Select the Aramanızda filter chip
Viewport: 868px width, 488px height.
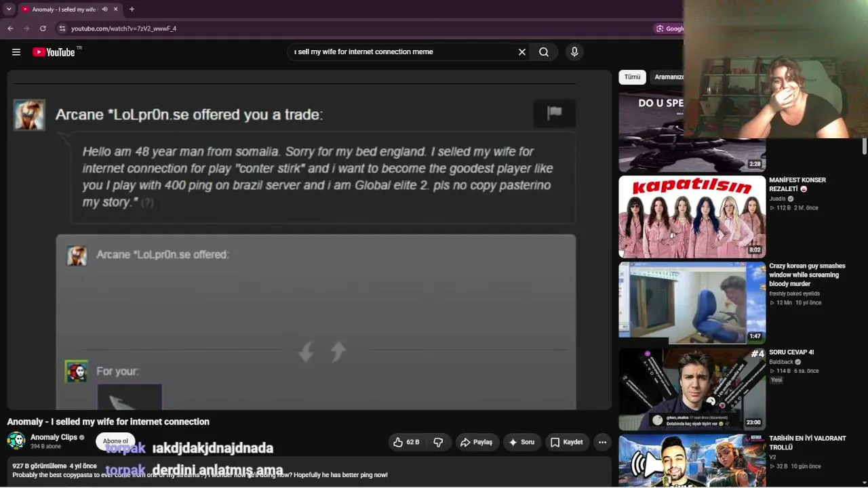669,77
